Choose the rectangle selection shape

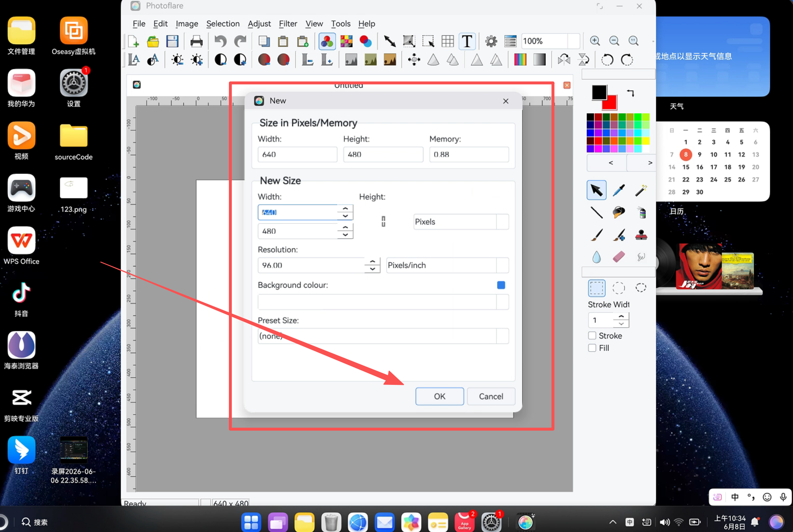tap(596, 288)
